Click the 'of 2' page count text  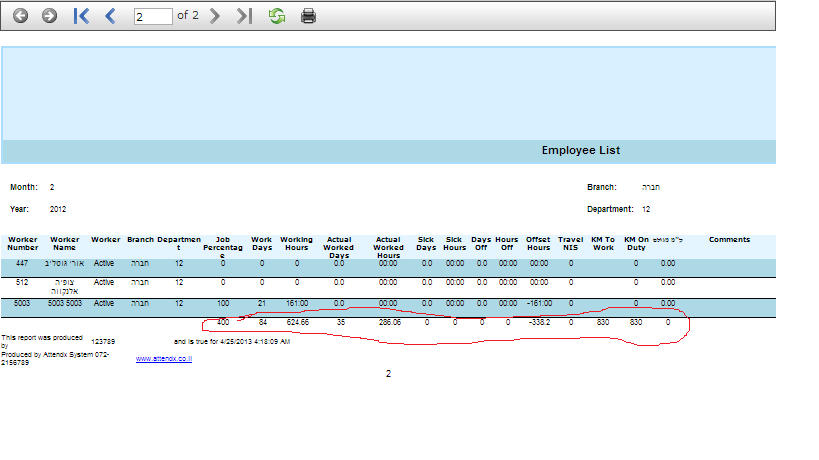click(188, 16)
